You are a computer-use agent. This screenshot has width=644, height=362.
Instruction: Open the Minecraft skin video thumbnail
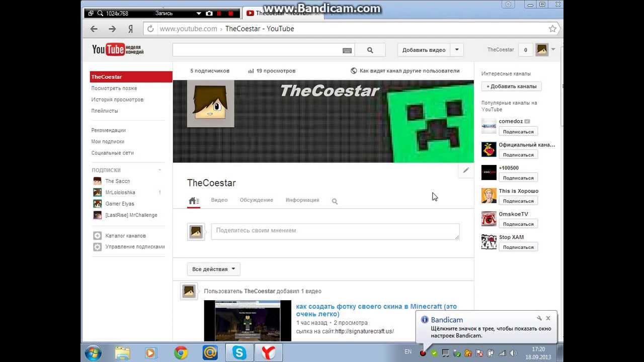[x=248, y=321]
